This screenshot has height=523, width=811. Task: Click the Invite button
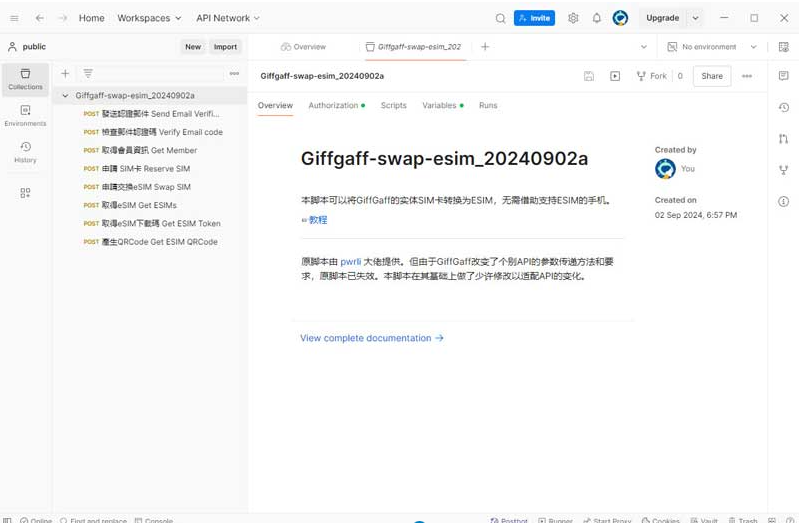click(x=534, y=18)
